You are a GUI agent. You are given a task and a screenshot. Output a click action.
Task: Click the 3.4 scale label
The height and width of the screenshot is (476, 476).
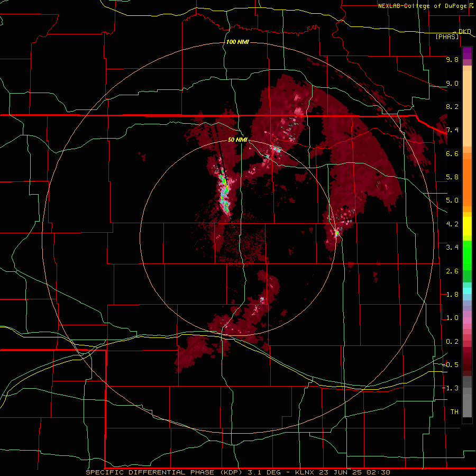click(452, 248)
